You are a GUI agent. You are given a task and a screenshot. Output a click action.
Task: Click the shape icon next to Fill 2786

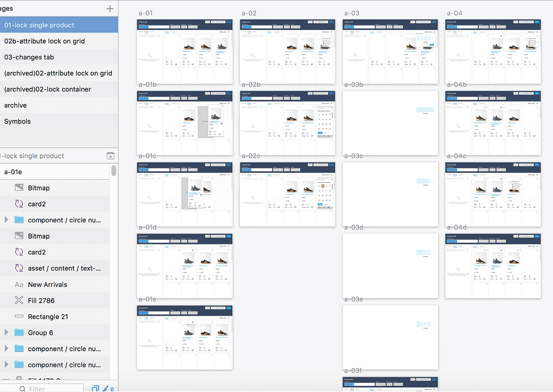click(x=19, y=300)
